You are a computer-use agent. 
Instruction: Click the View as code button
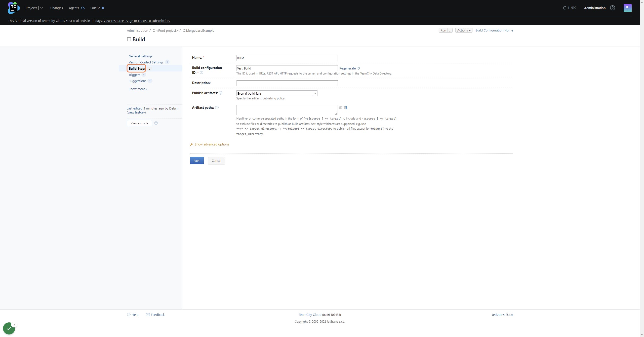pos(139,123)
